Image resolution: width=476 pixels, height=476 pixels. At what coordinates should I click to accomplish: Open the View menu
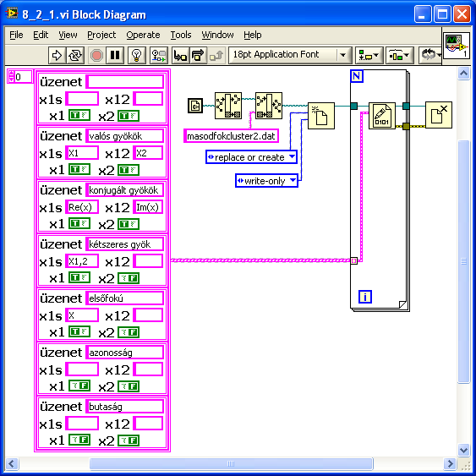click(68, 35)
